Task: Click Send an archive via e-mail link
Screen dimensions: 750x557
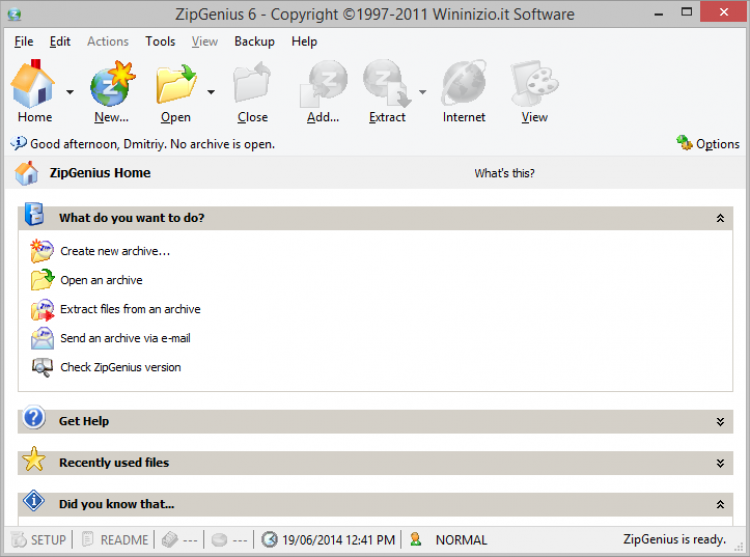Action: (x=125, y=339)
